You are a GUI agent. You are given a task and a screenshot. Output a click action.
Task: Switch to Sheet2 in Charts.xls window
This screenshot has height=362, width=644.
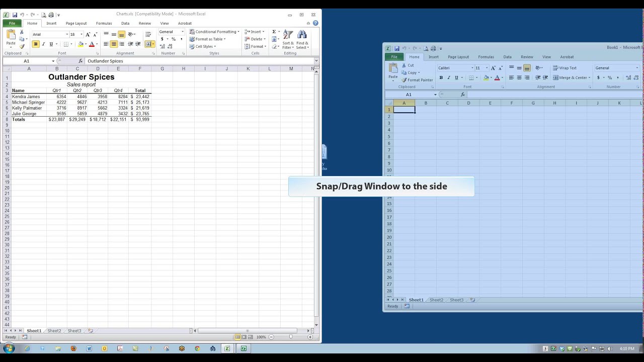[54, 331]
